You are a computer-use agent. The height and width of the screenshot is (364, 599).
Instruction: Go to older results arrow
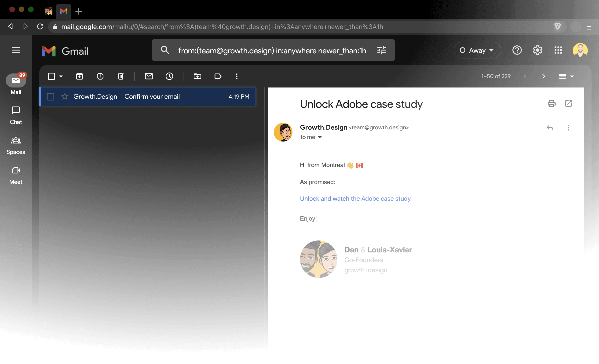tap(544, 76)
